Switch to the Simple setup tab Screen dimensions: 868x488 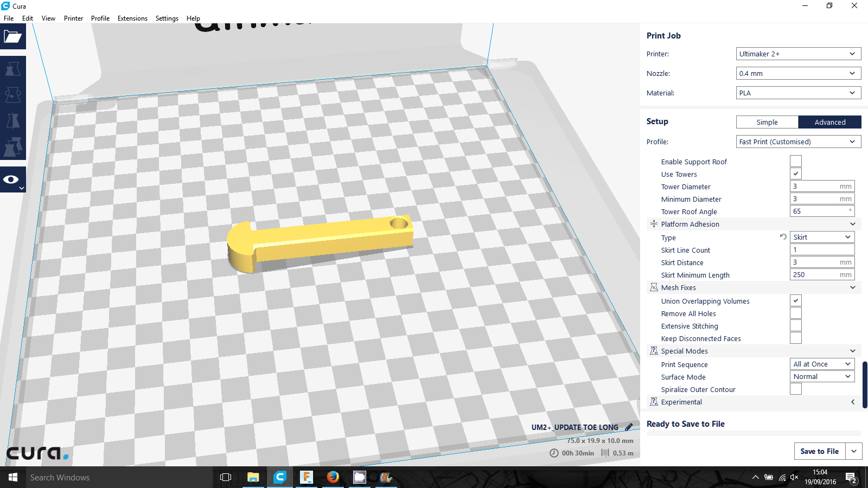[767, 122]
